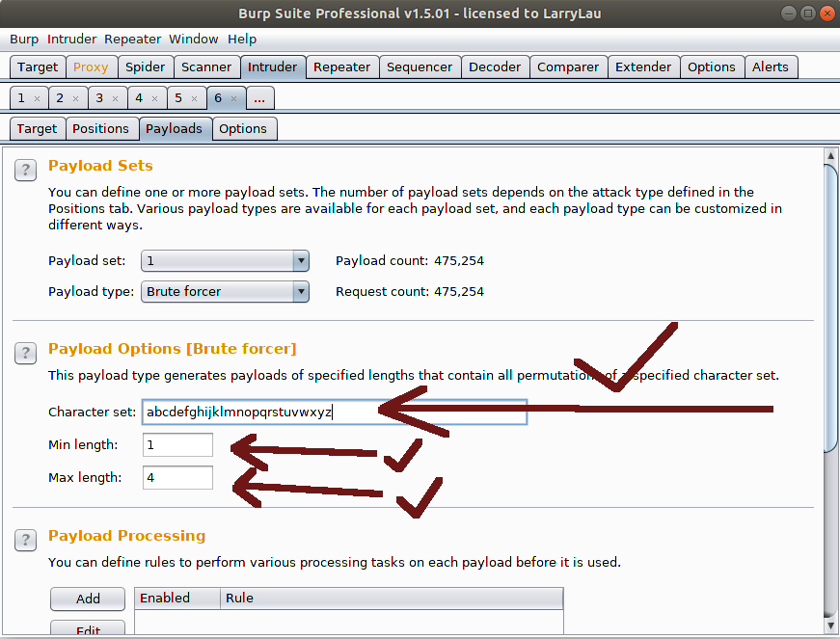Close the Burp Suite window

pyautogui.click(x=827, y=13)
